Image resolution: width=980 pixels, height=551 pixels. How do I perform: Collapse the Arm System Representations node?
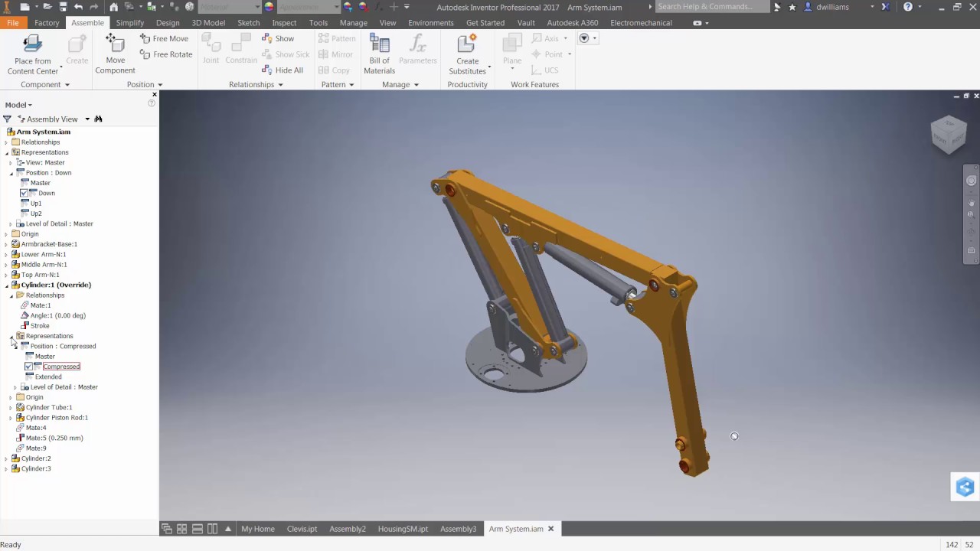click(x=6, y=152)
